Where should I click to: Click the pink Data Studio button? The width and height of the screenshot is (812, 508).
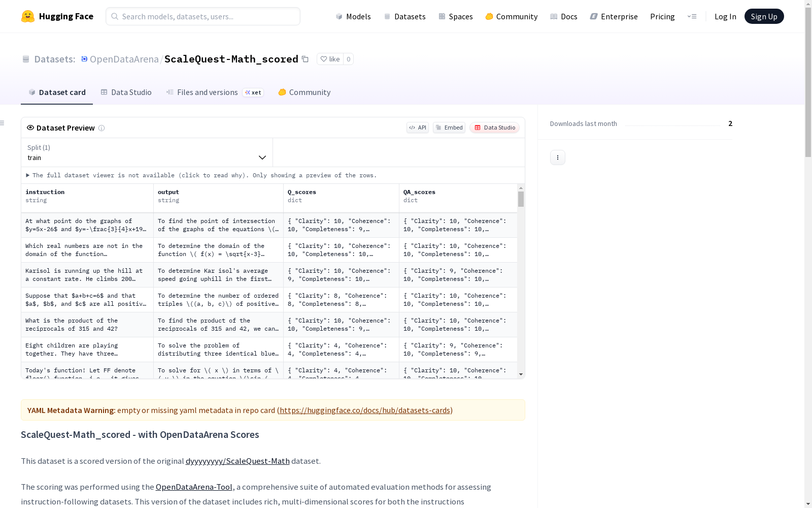pyautogui.click(x=494, y=128)
